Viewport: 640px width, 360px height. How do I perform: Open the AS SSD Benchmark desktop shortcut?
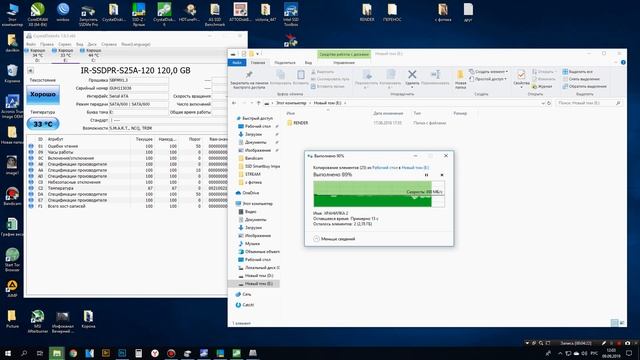coord(215,15)
